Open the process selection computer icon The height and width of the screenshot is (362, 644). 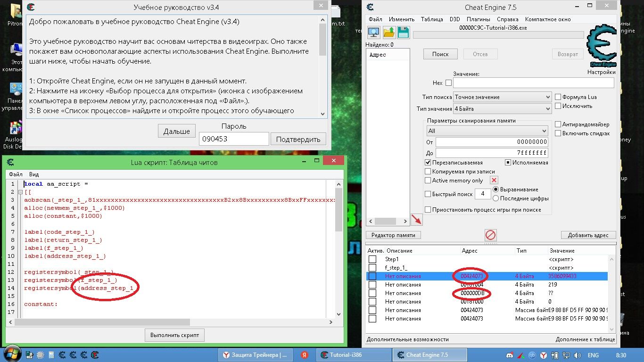(374, 33)
